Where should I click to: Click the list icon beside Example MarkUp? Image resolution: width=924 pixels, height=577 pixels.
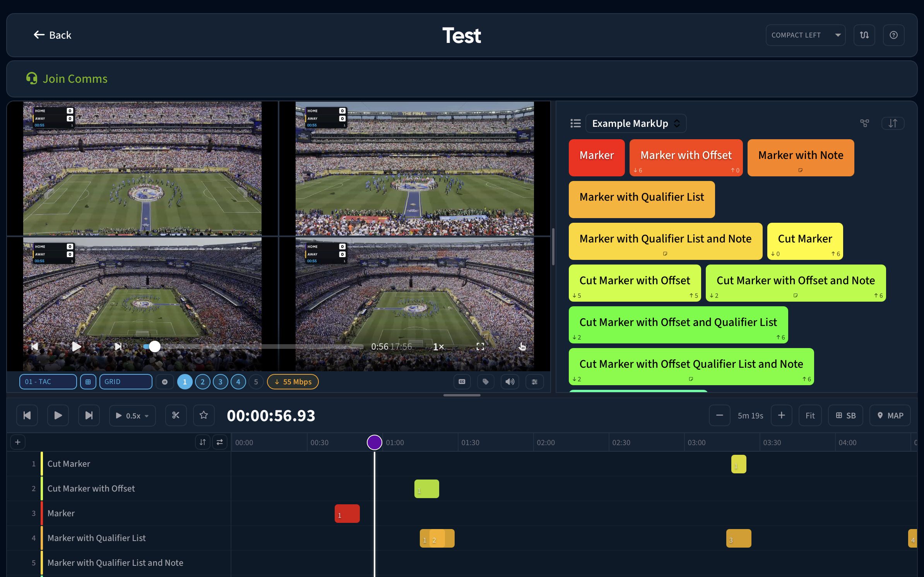pos(575,123)
